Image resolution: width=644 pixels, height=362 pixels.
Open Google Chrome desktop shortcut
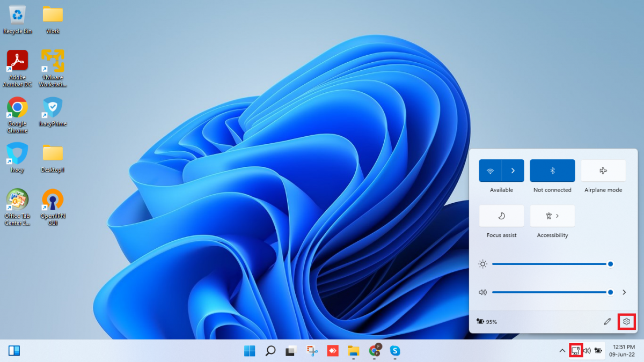pyautogui.click(x=17, y=115)
